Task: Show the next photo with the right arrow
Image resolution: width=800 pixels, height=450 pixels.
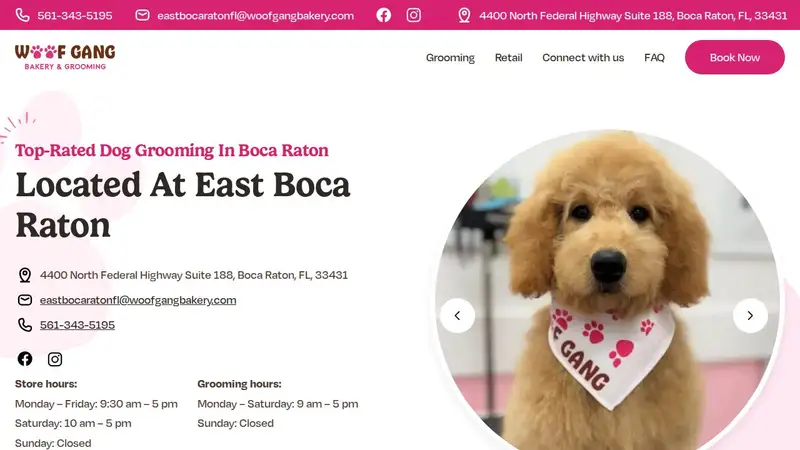Action: 750,316
